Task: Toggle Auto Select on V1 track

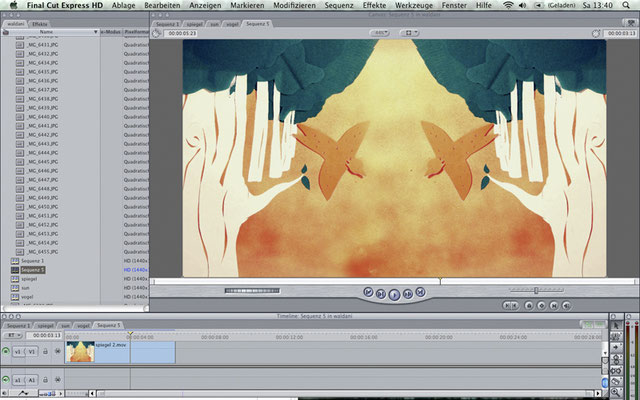Action: pos(58,351)
